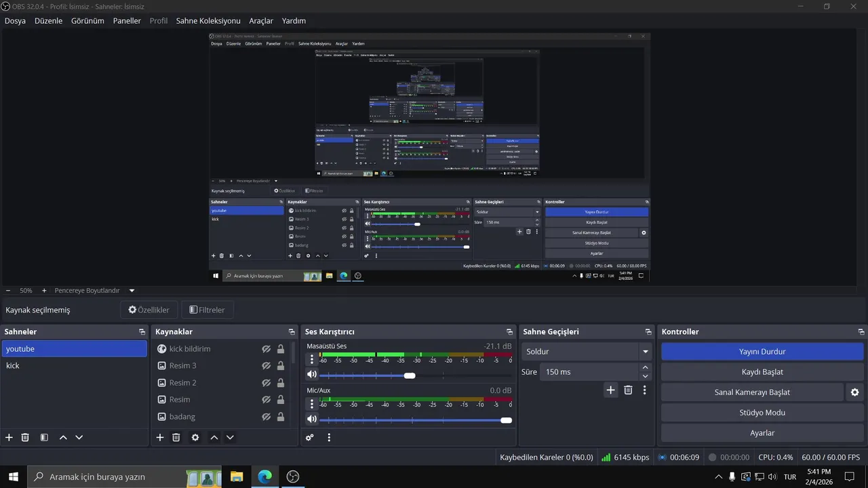Image resolution: width=868 pixels, height=488 pixels.
Task: Open the Dosya menu
Action: [15, 21]
